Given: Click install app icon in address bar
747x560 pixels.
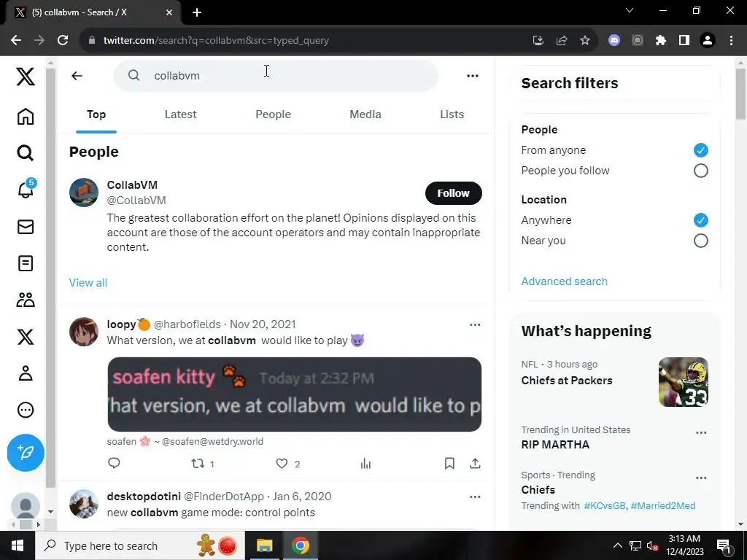Looking at the screenshot, I should point(538,41).
